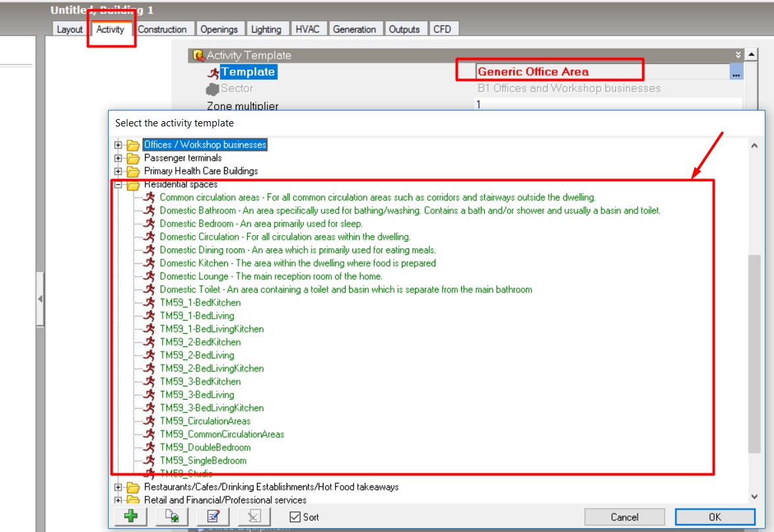Click the left panel collapse arrow handle
This screenshot has height=532, width=774.
coord(40,299)
